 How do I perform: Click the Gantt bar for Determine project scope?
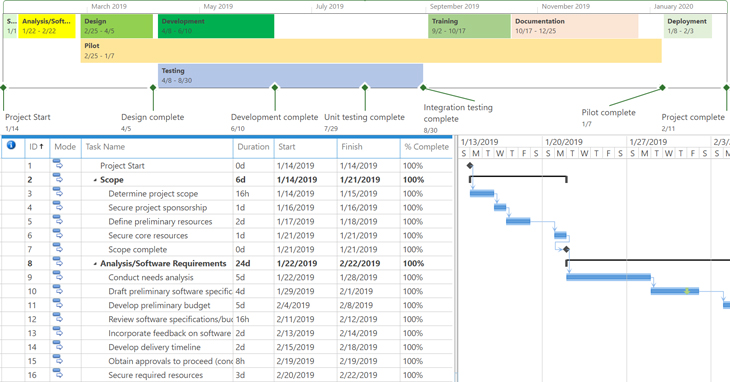click(x=482, y=194)
